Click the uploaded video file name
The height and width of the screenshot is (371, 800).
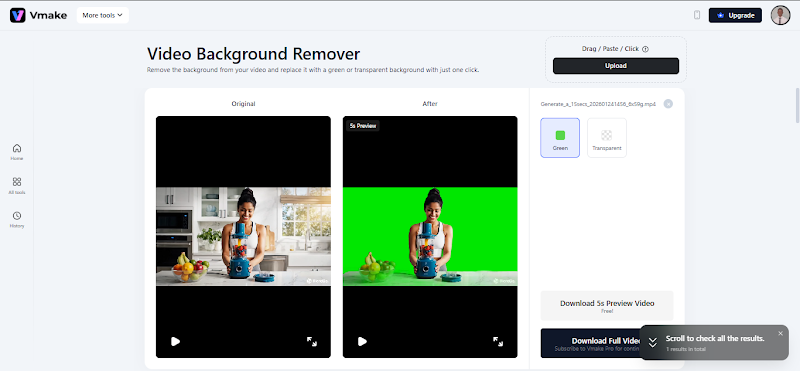[598, 104]
